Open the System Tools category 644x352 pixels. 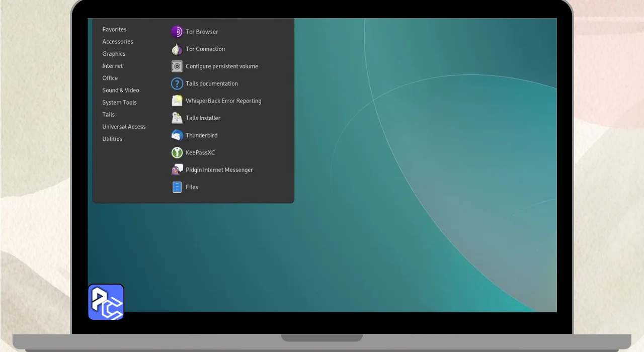tap(119, 103)
